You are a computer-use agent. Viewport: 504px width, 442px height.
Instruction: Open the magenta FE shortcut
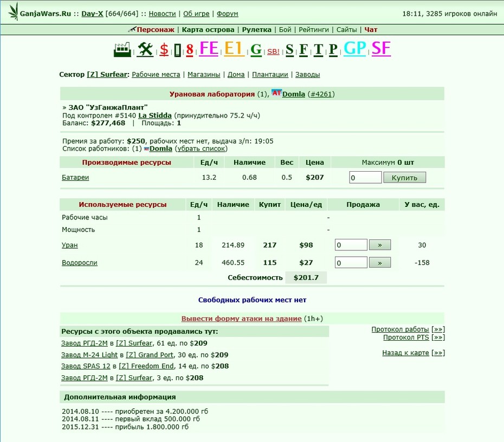click(209, 49)
